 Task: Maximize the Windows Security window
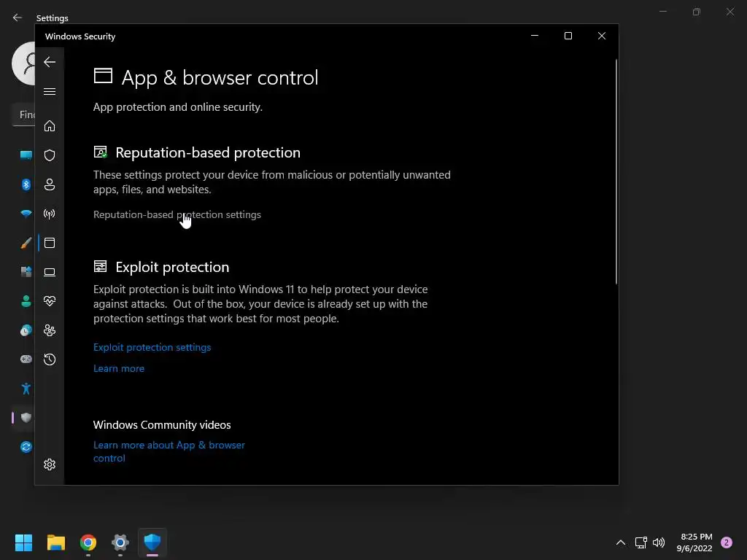(x=568, y=36)
